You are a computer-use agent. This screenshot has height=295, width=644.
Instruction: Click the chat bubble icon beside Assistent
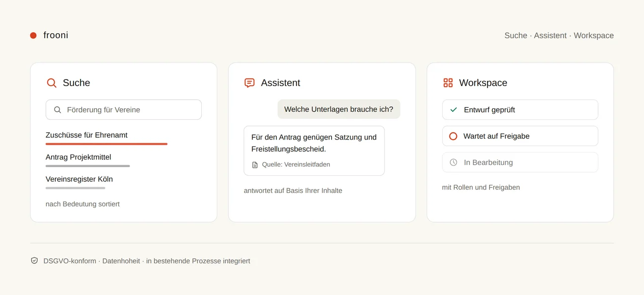coord(250,83)
